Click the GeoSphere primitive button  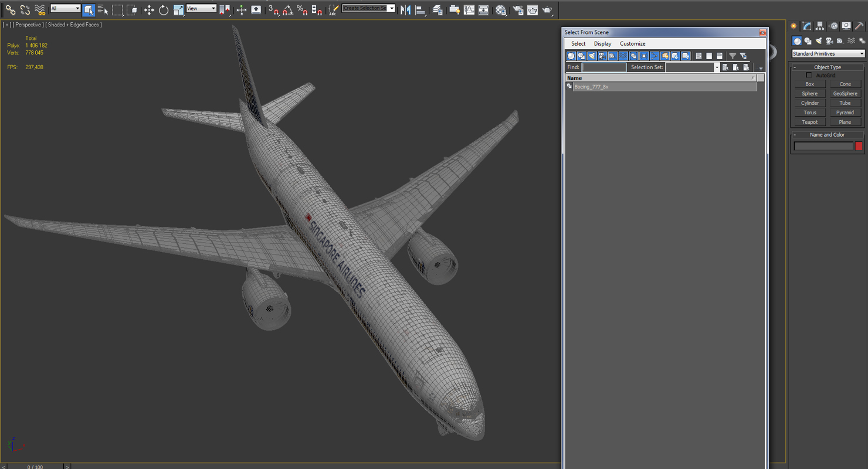pyautogui.click(x=845, y=94)
